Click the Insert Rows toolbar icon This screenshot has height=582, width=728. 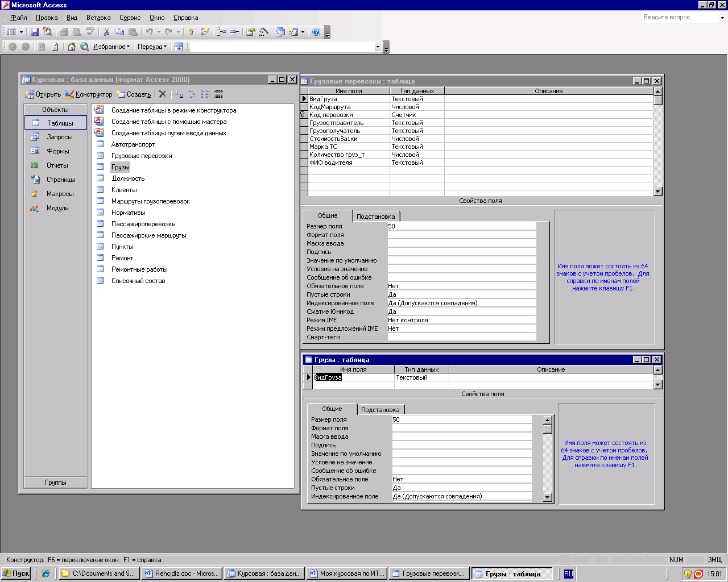pos(221,32)
